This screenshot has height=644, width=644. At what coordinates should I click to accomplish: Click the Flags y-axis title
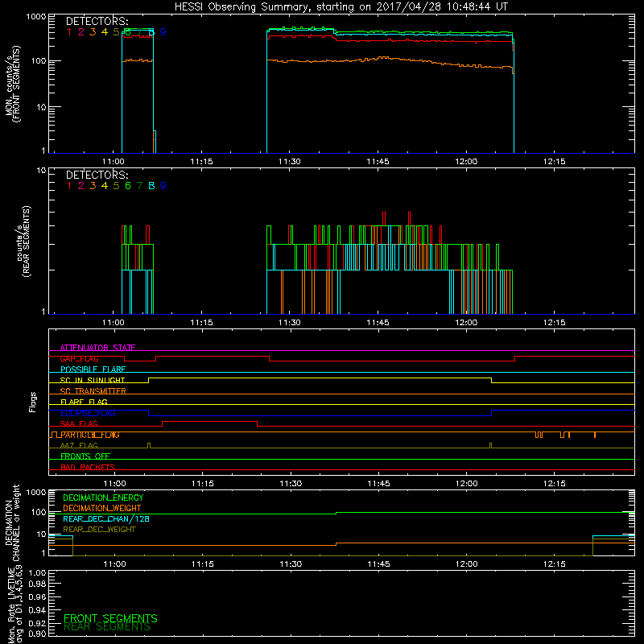pyautogui.click(x=33, y=402)
